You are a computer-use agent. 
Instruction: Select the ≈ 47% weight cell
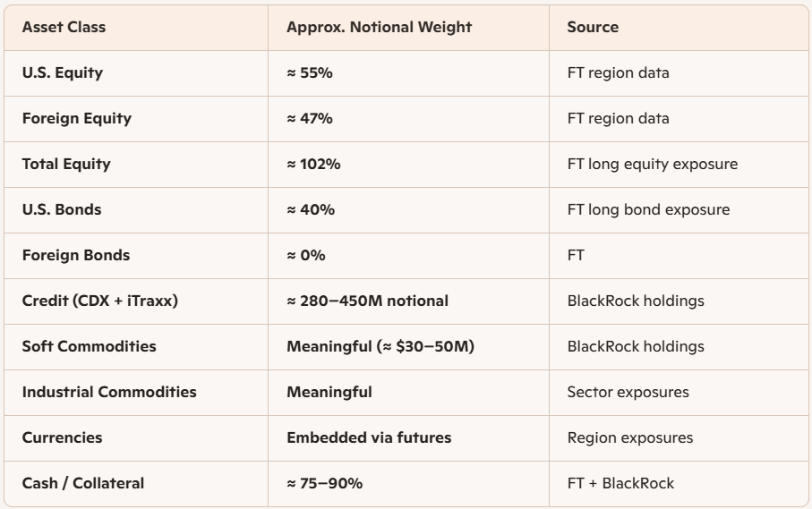tap(310, 118)
